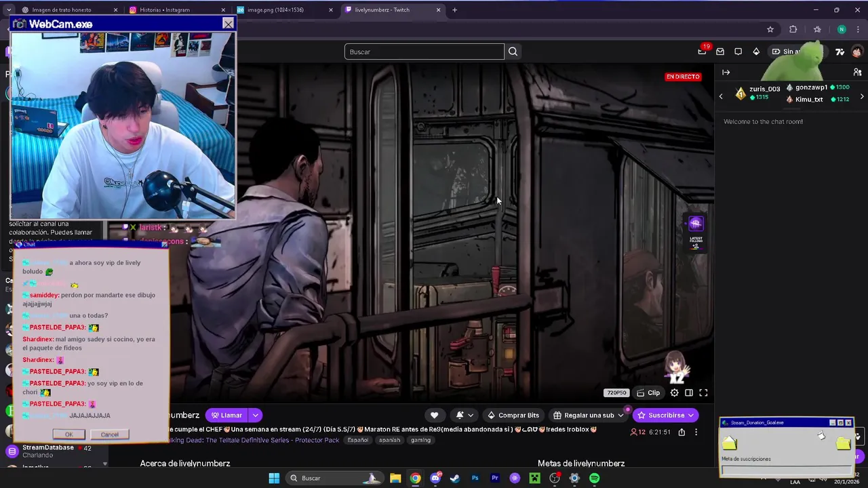868x488 pixels.
Task: Open the notification bell dropdown
Action: tap(465, 415)
